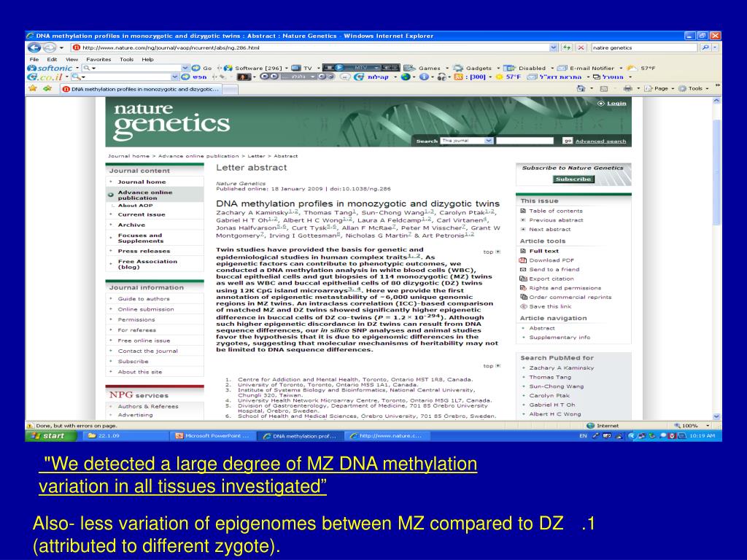
Task: Click the Add to Favorites icon
Action: click(x=47, y=88)
